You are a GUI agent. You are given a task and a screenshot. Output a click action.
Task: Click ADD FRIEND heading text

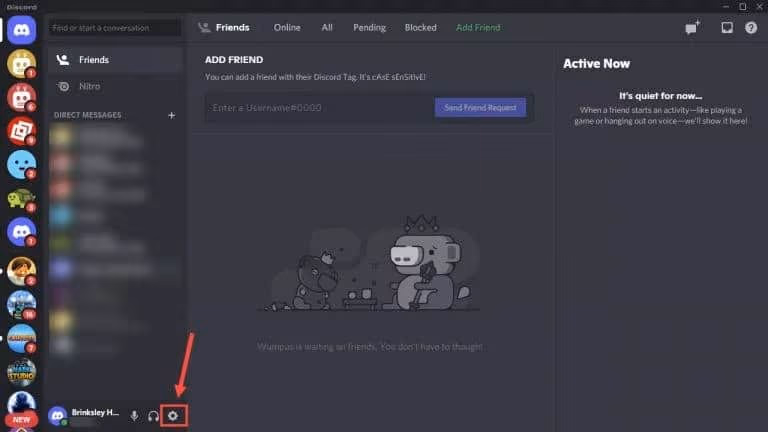(234, 60)
